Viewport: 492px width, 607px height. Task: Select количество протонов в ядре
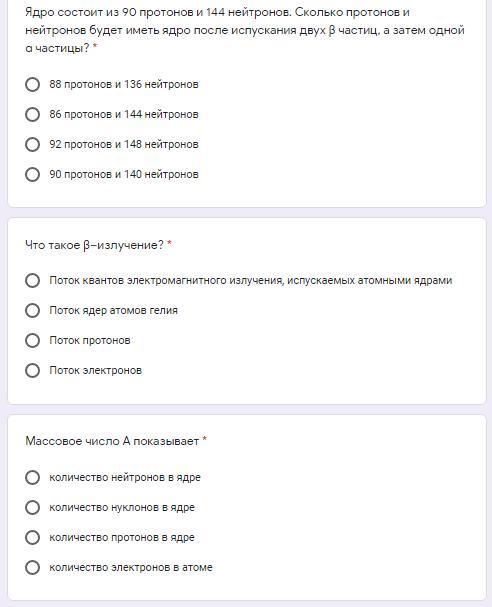coord(33,537)
